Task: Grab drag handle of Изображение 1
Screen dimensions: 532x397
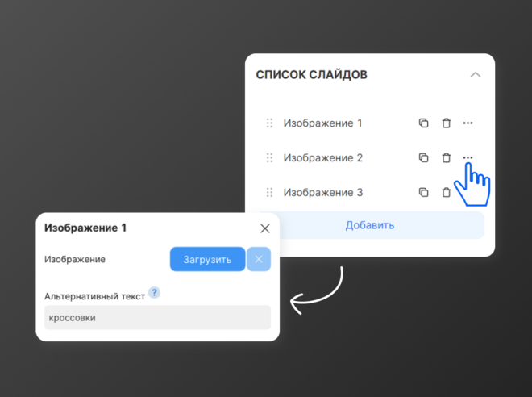Action: click(x=269, y=123)
